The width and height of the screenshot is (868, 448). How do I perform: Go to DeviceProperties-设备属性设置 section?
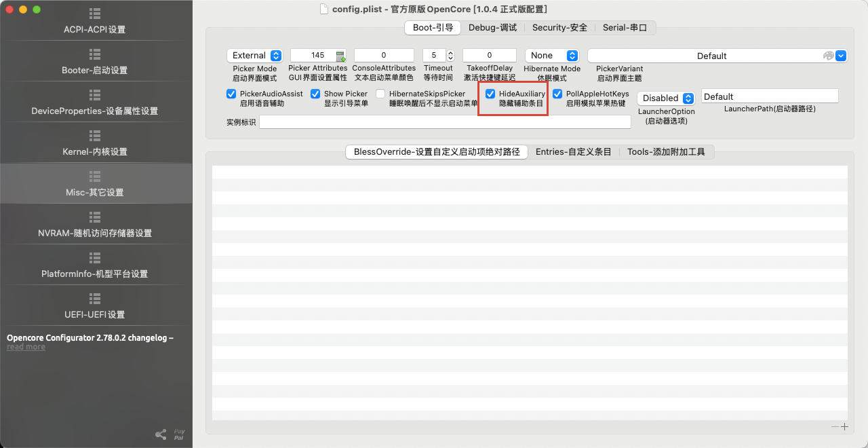[95, 102]
